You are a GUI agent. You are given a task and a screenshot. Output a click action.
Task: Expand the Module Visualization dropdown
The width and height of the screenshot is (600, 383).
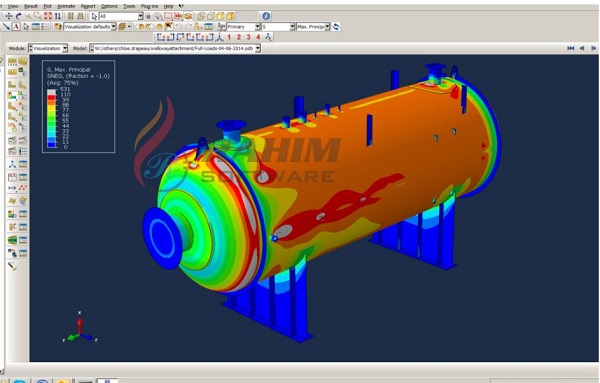point(65,48)
